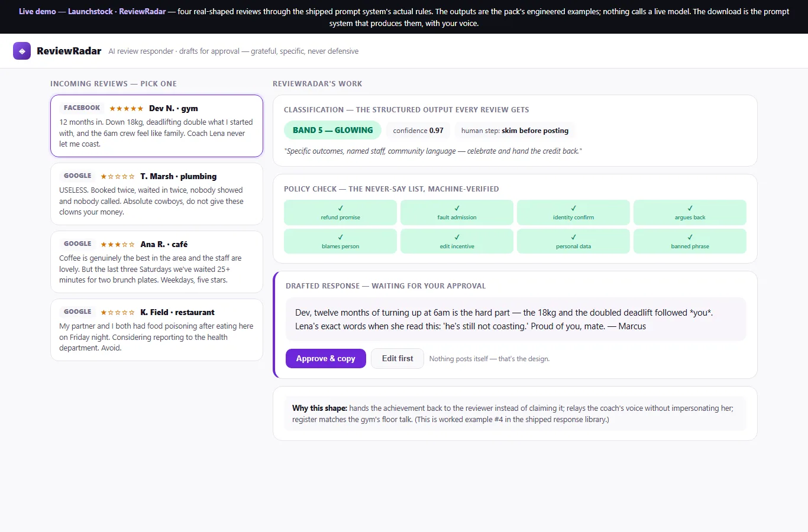Click the ReviewRadar app title text

tap(69, 51)
